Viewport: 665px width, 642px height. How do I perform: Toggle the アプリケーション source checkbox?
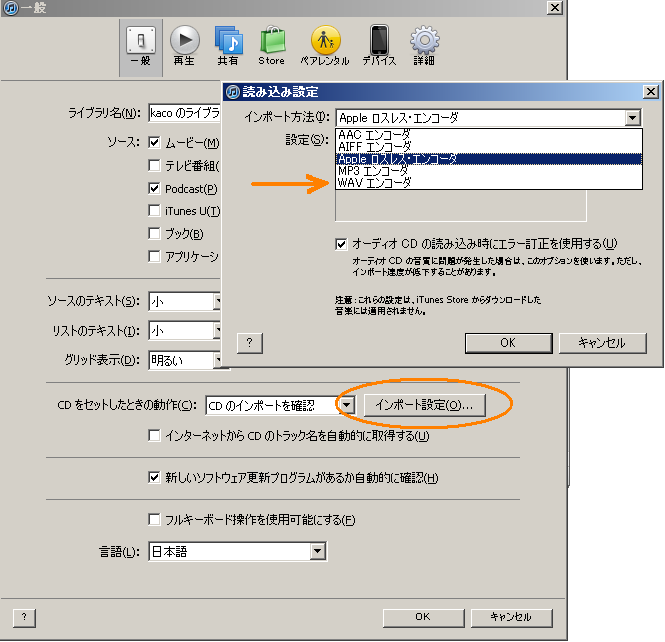[154, 257]
